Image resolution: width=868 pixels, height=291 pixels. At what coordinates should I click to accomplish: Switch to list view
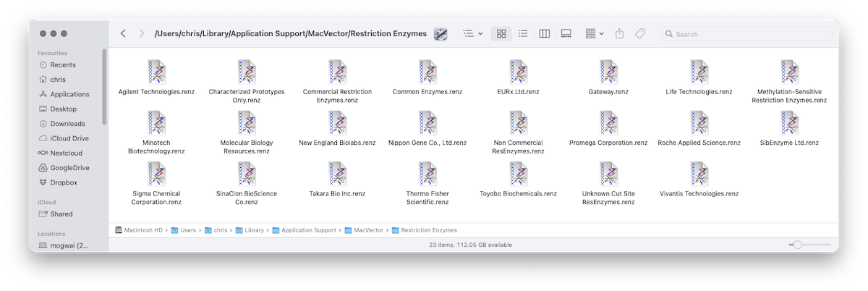523,34
